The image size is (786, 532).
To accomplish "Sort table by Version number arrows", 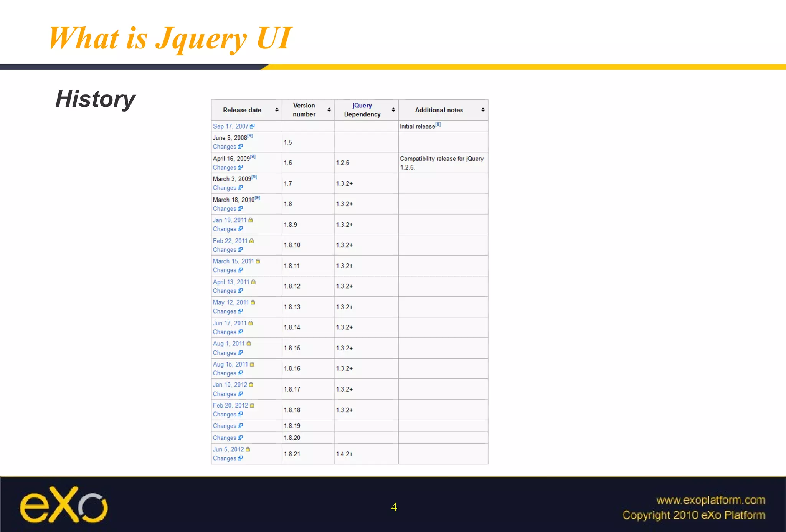I will click(x=329, y=110).
